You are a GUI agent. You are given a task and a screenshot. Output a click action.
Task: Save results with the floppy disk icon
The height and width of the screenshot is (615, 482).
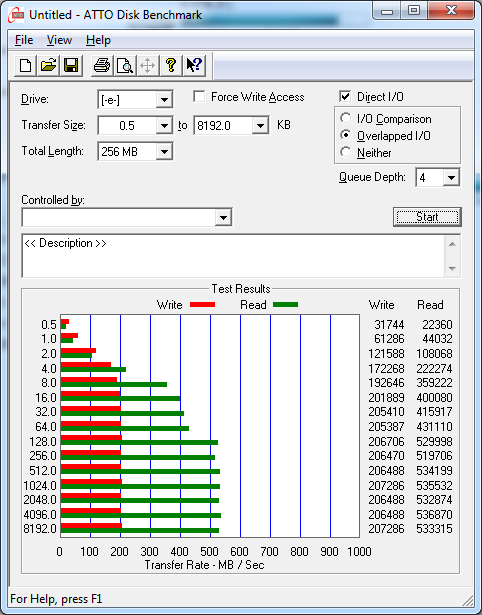(71, 65)
